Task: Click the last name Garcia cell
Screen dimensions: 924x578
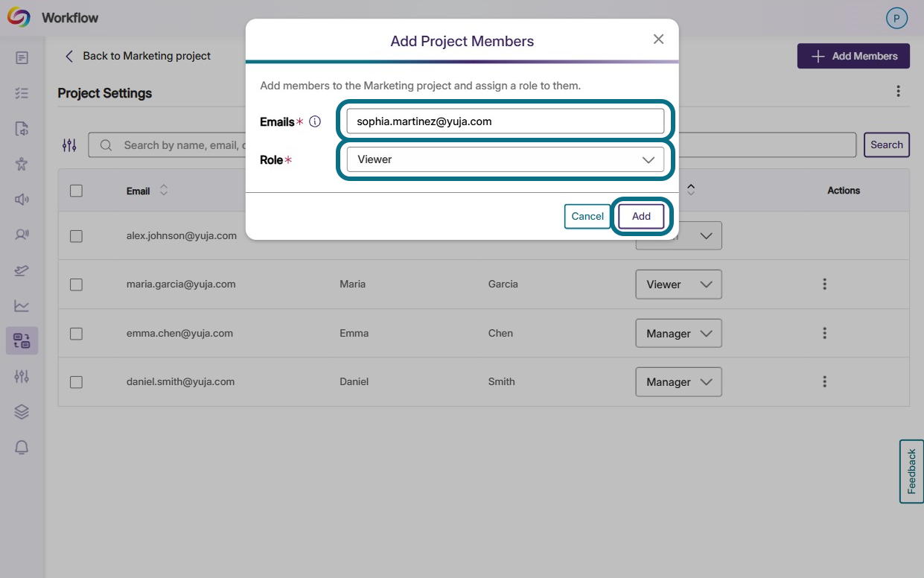Action: 503,284
